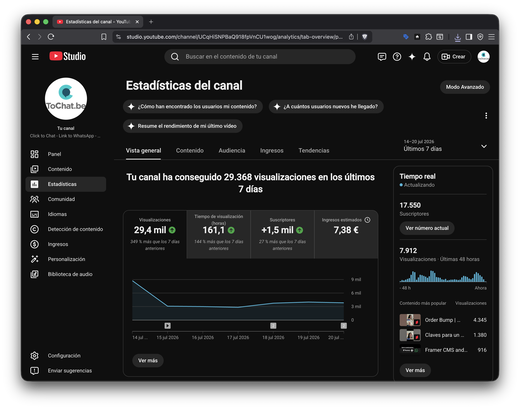Click the video marker under 15 jul on chart
Image resolution: width=520 pixels, height=409 pixels.
167,326
